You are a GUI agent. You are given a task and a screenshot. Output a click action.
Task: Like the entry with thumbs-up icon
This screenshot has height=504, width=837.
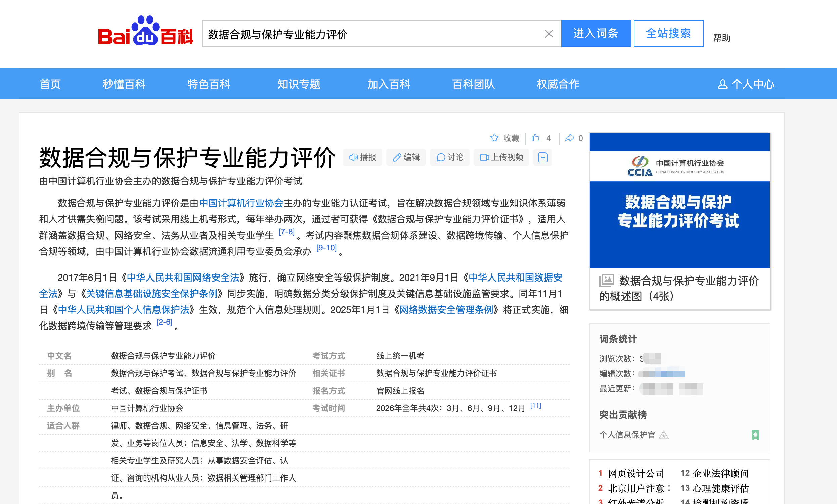[536, 138]
